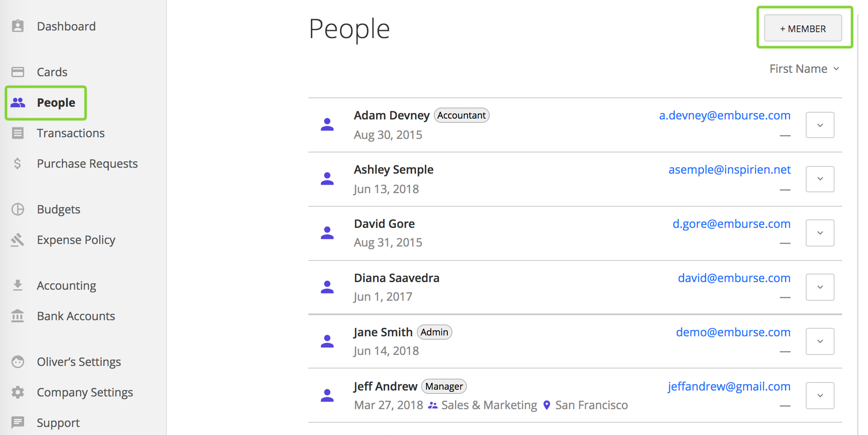Click Adam Devney's person avatar icon
868x435 pixels.
[327, 125]
